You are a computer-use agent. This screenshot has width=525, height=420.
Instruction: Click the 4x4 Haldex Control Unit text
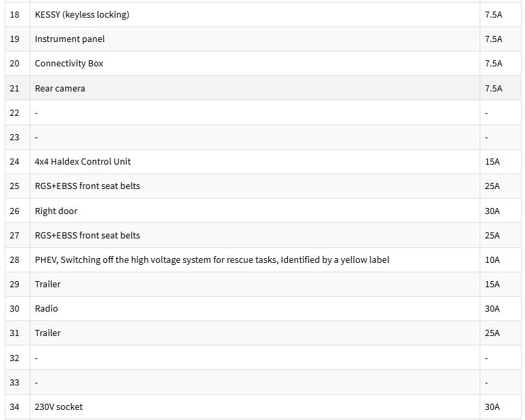tap(83, 162)
